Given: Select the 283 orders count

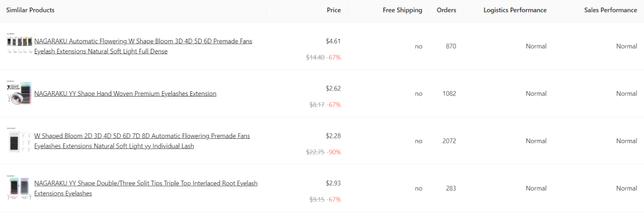Looking at the screenshot, I should click(x=451, y=188).
